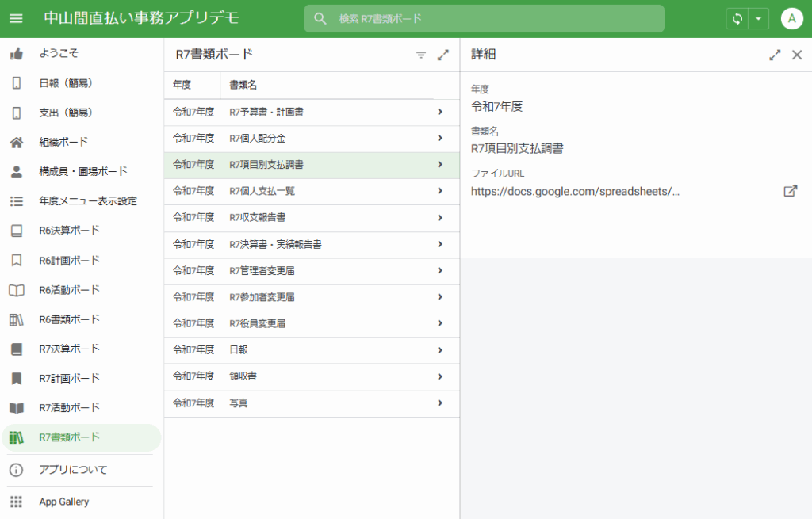812x519 pixels.
Task: Click the R7活動ボード book icon
Action: coord(17,408)
